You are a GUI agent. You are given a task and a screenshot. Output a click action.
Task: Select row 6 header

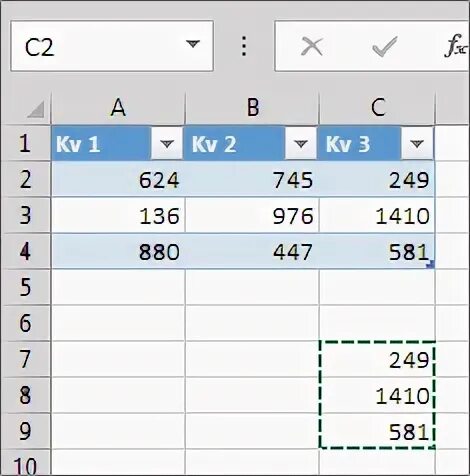click(x=25, y=323)
